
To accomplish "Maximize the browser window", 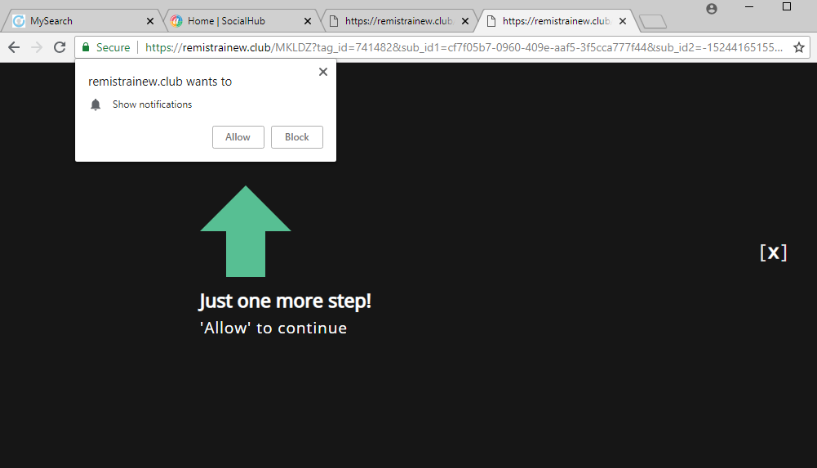I will [x=787, y=7].
